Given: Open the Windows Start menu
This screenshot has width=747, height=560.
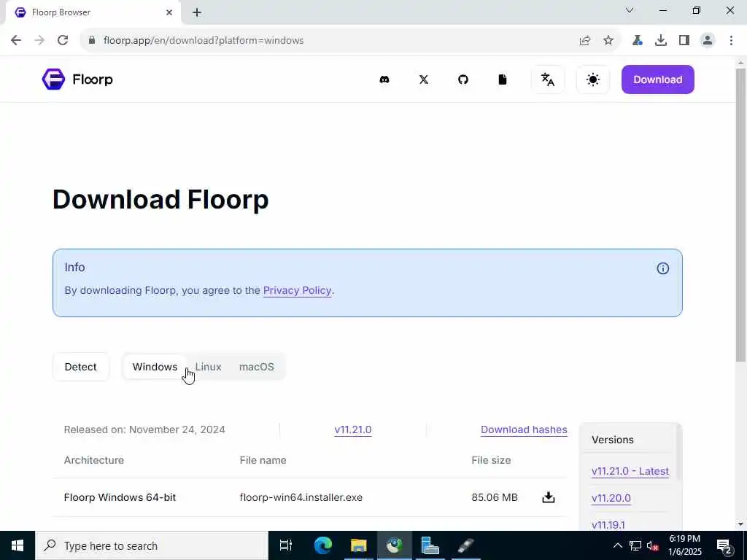Looking at the screenshot, I should click(x=18, y=545).
